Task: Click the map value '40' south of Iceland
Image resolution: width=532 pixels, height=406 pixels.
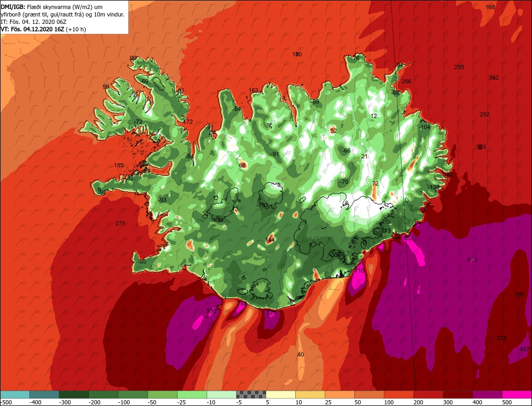Action: pos(301,354)
